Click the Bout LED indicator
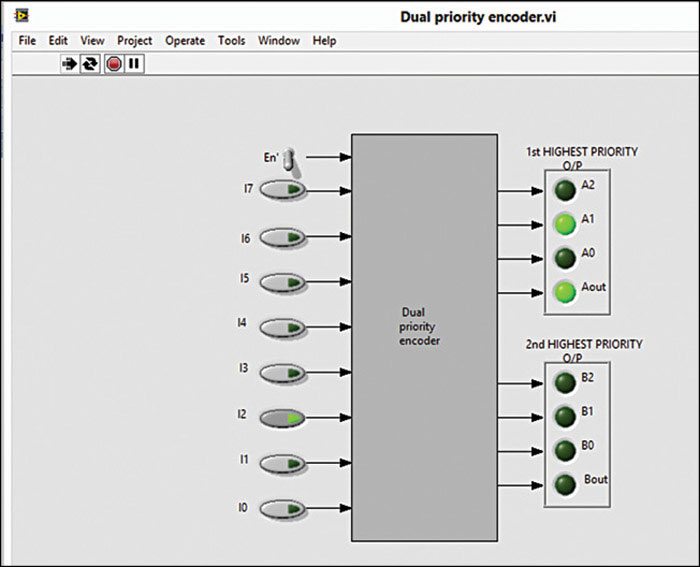700x567 pixels. point(566,485)
